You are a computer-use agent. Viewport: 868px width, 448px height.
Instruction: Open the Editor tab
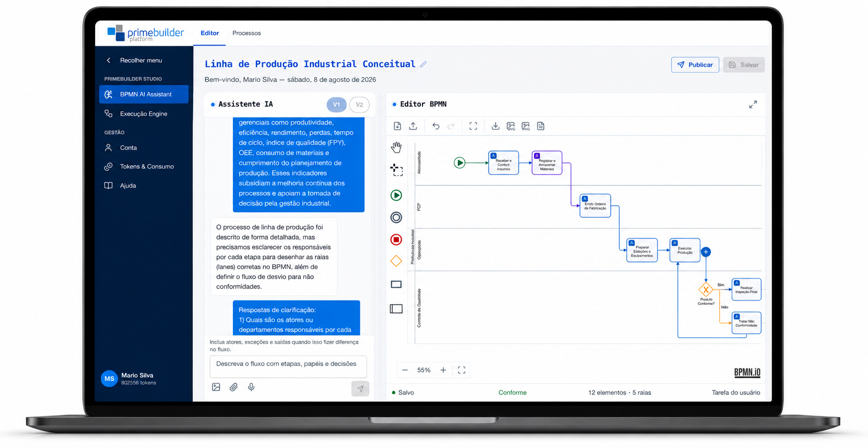click(210, 33)
